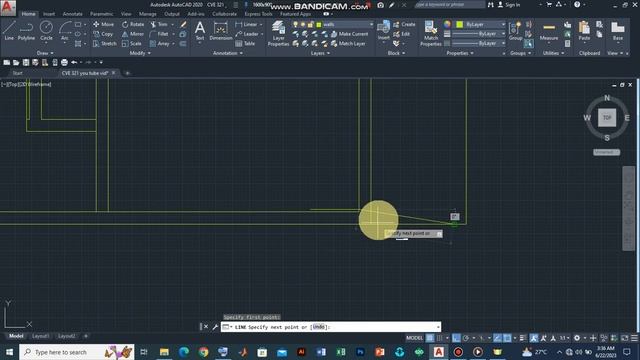Click the Group tool
640x360 pixels.
coord(516,31)
